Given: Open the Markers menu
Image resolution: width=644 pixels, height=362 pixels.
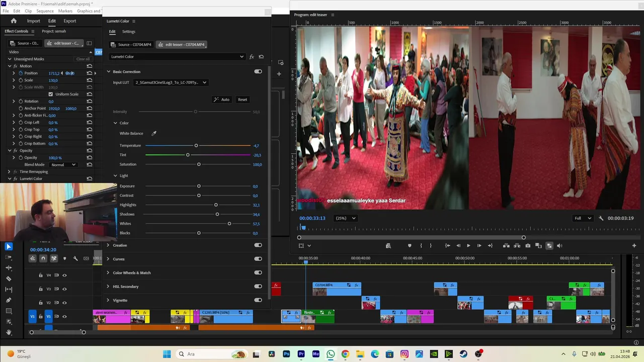Looking at the screenshot, I should pyautogui.click(x=65, y=11).
